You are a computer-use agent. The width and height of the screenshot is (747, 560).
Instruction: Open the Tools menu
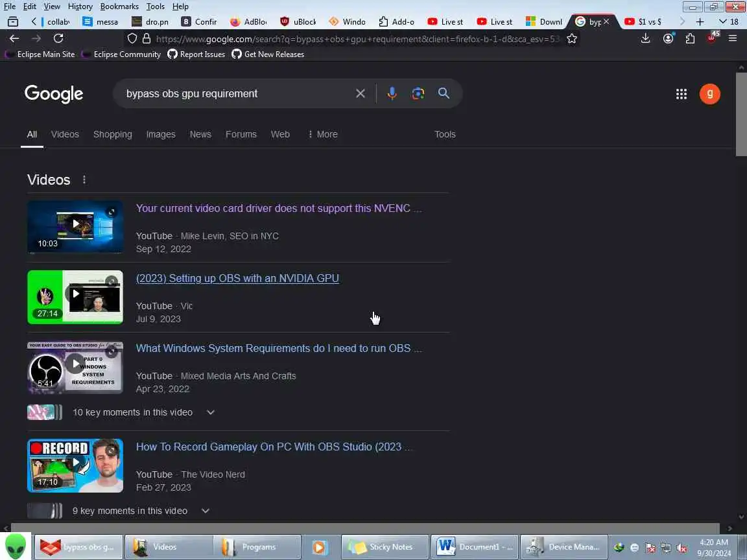[156, 6]
